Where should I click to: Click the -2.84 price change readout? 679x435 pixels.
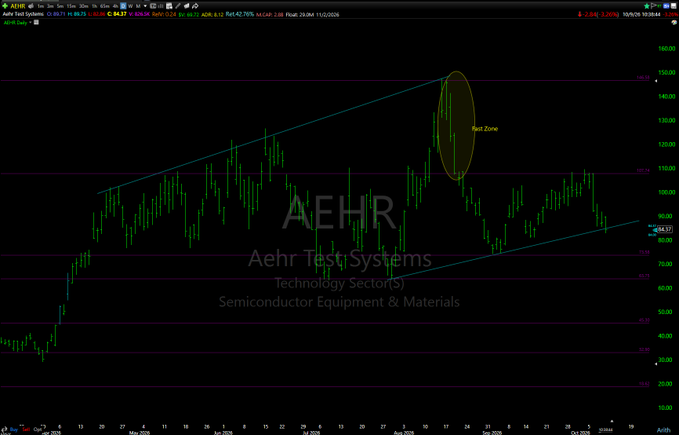click(590, 14)
